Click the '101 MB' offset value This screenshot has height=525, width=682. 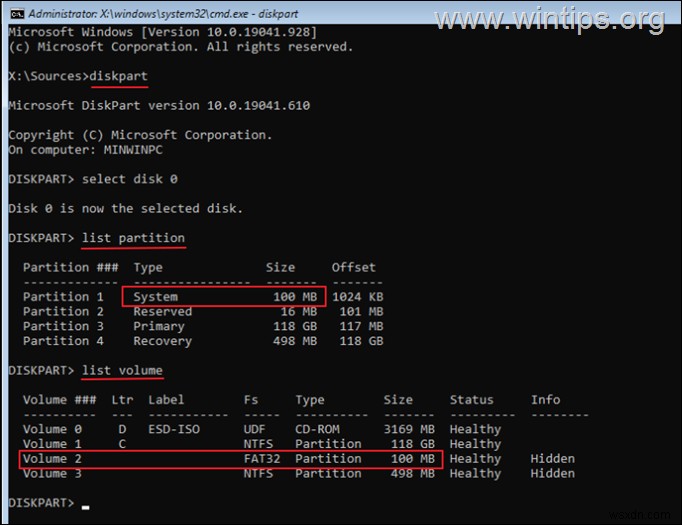coord(361,312)
